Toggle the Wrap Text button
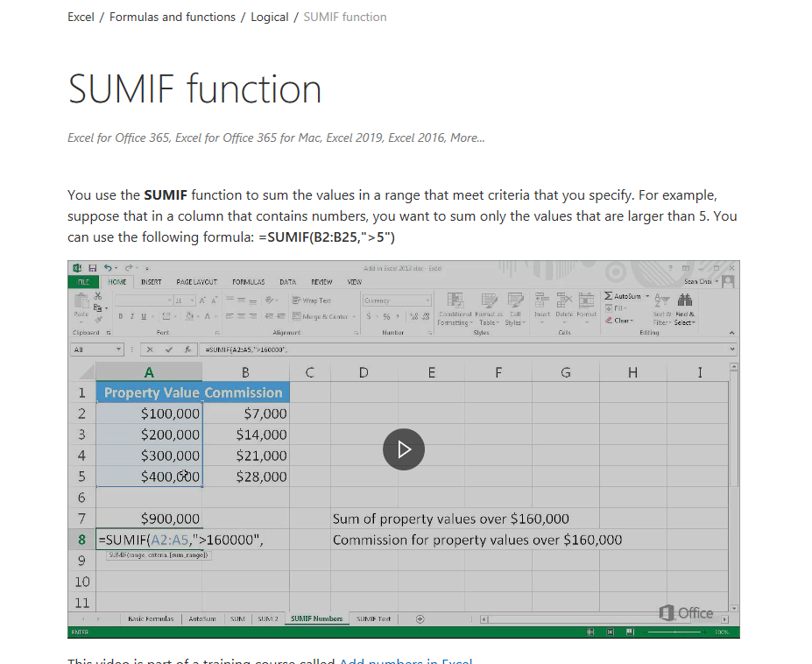 click(x=312, y=300)
